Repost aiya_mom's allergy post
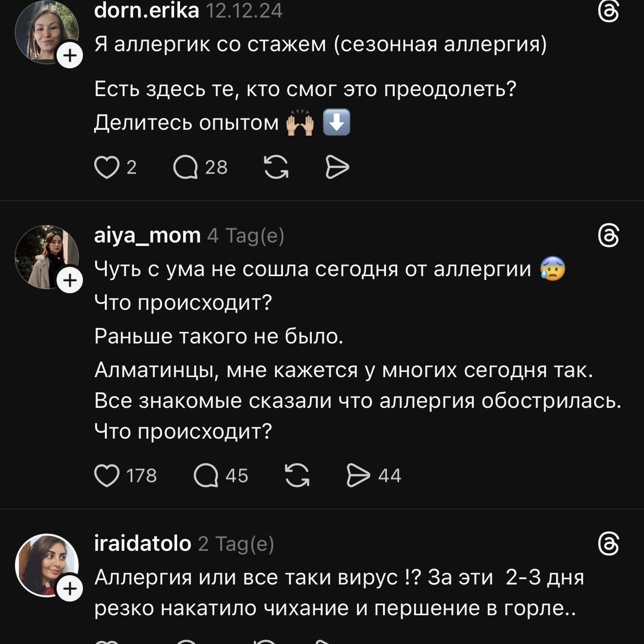The height and width of the screenshot is (644, 644). click(x=297, y=476)
